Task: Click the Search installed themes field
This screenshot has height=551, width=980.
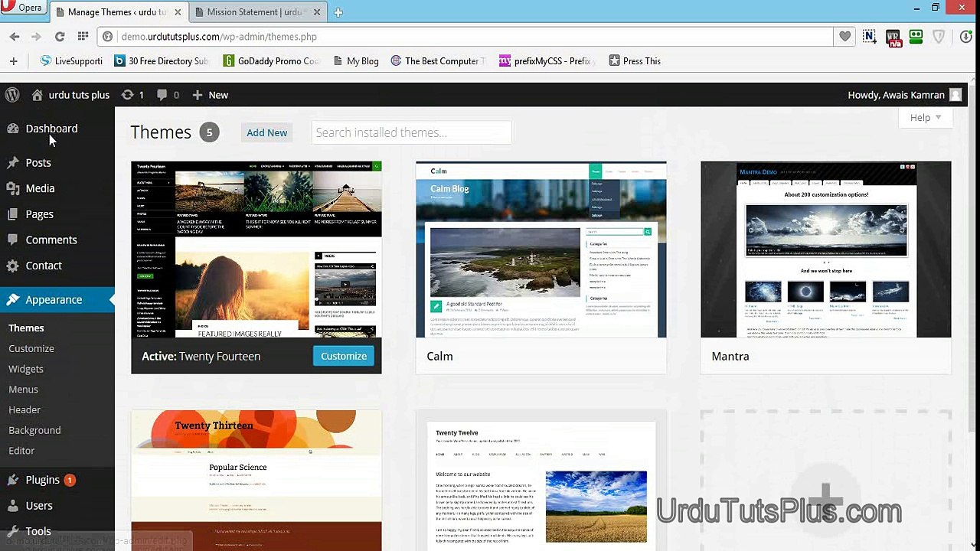Action: pyautogui.click(x=411, y=132)
